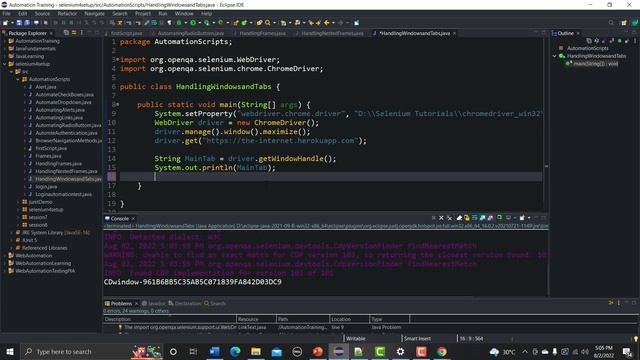640x360 pixels.
Task: Open Eclipse from the Windows taskbar
Action: (x=339, y=351)
